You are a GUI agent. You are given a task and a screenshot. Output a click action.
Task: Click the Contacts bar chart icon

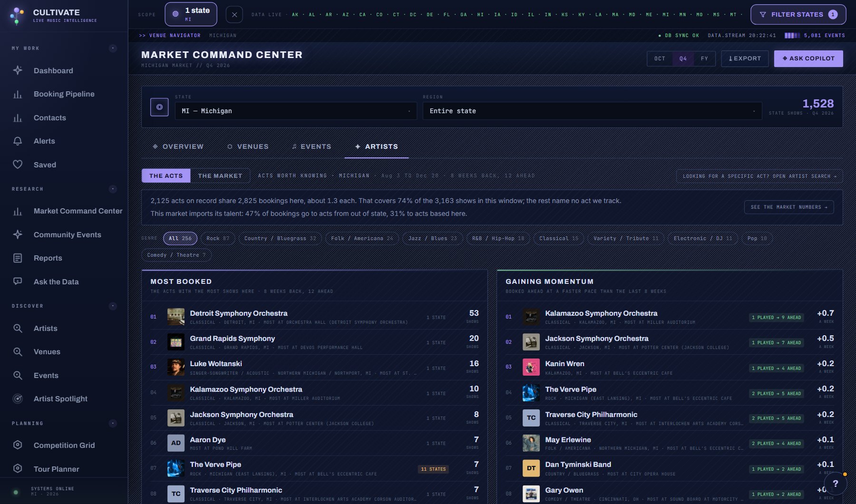coord(18,118)
